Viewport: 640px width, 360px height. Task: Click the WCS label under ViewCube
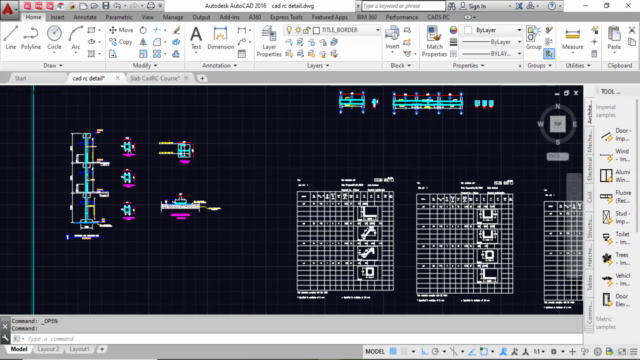(558, 156)
